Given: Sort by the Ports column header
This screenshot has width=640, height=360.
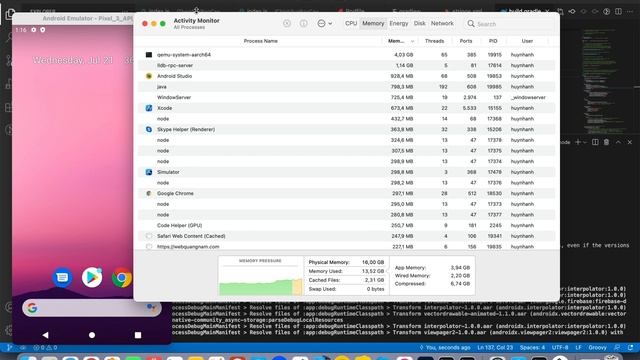Looking at the screenshot, I should 466,41.
